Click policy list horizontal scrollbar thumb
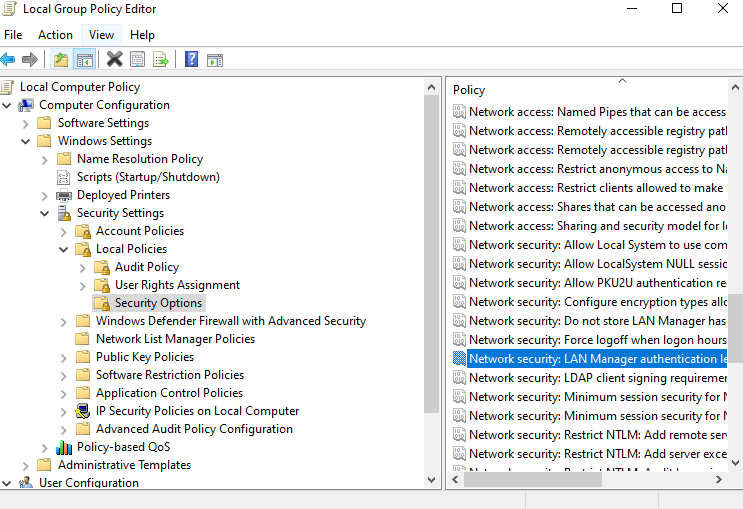The width and height of the screenshot is (743, 509). coord(533,479)
